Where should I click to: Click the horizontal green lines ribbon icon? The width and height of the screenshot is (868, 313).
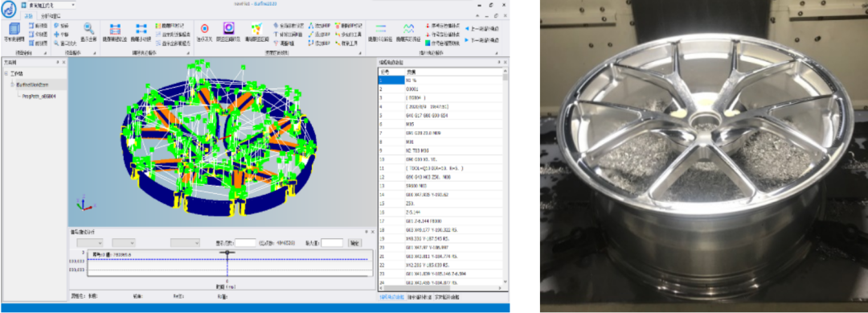pos(380,29)
